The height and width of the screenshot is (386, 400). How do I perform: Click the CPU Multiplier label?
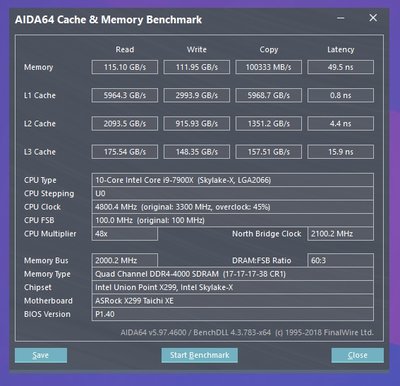pos(50,234)
